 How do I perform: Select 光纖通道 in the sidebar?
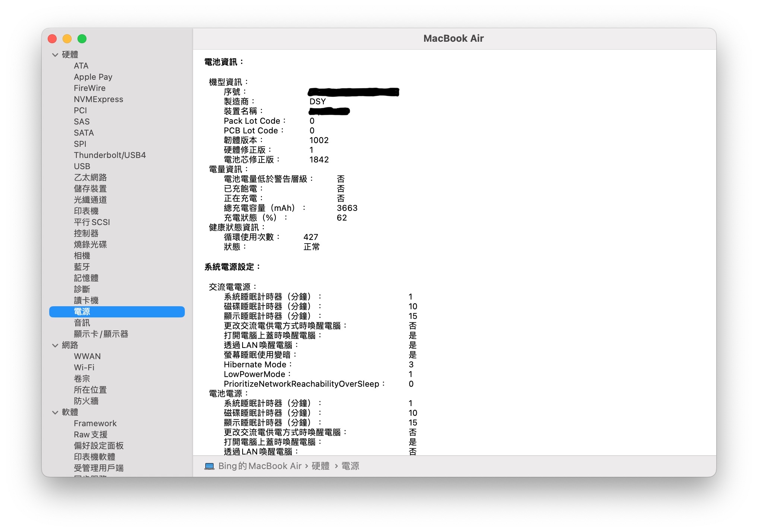91,200
